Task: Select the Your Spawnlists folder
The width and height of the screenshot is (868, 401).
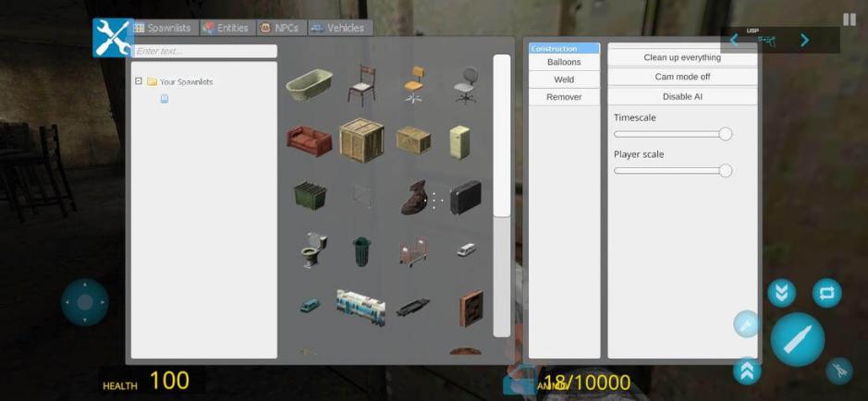Action: coord(180,82)
